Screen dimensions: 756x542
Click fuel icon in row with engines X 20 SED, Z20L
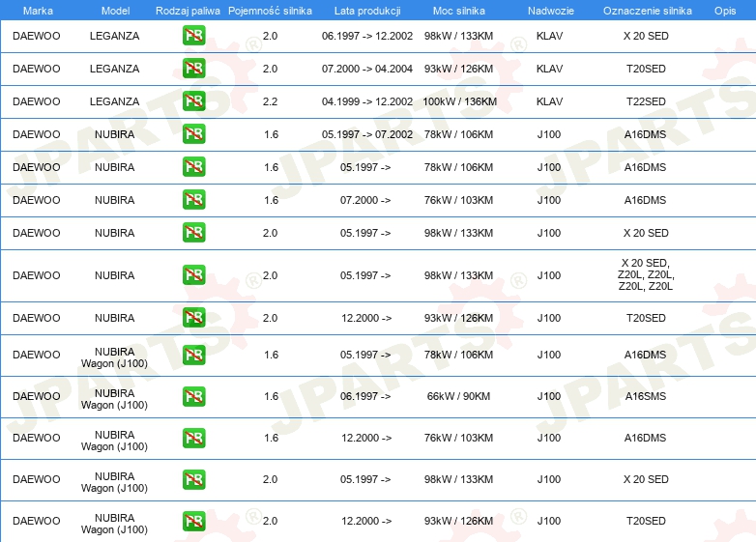point(193,275)
